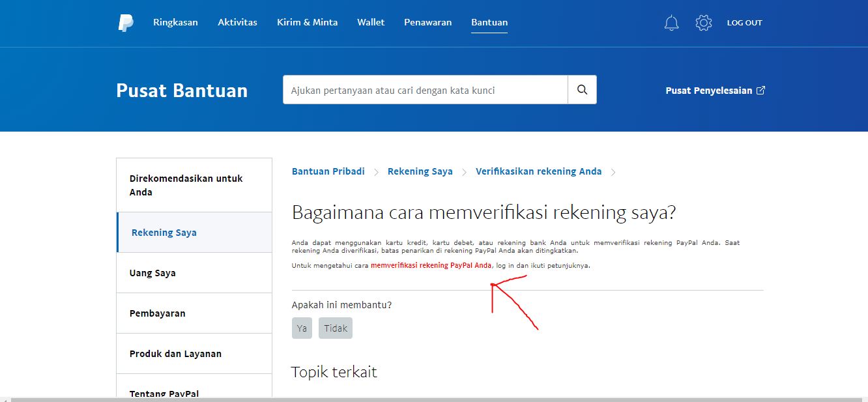868x402 pixels.
Task: Click the Ya feedback button
Action: pos(302,328)
